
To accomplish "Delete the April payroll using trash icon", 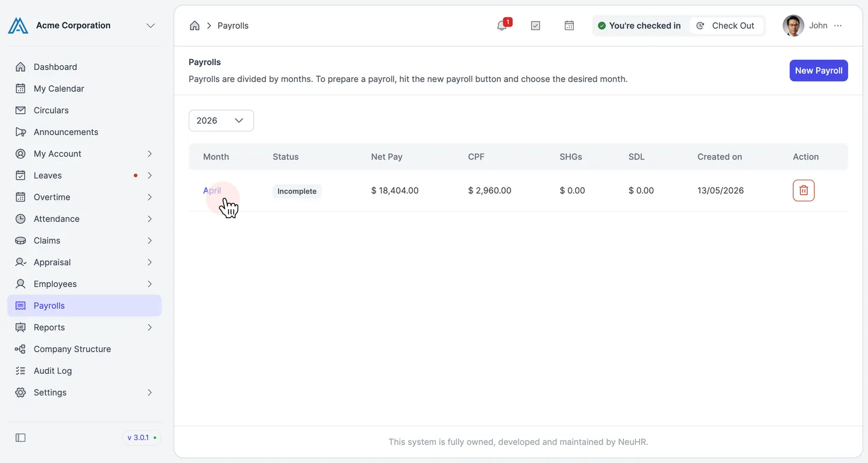I will point(804,191).
